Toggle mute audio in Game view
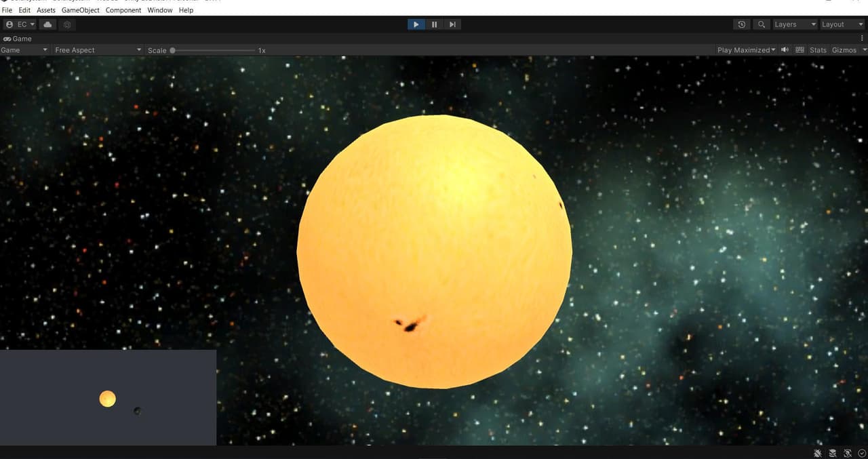The image size is (868, 459). click(785, 50)
